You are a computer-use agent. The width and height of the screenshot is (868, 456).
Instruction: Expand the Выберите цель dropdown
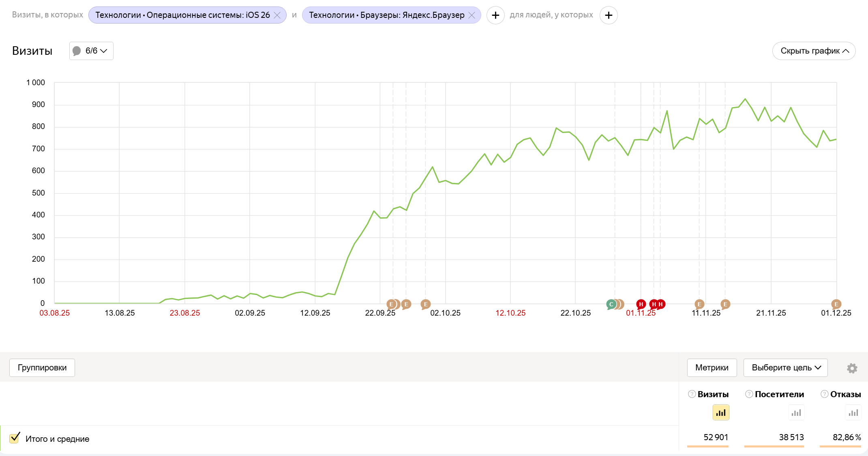coord(785,368)
